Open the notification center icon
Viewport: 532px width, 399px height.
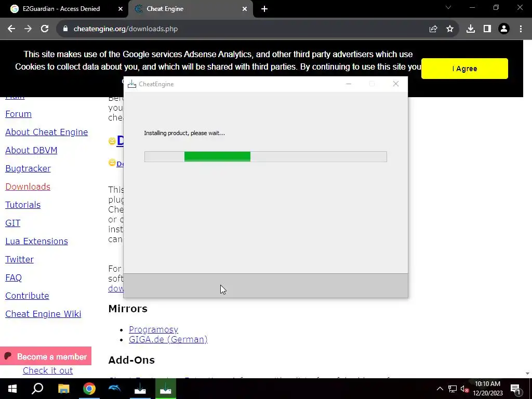(515, 389)
